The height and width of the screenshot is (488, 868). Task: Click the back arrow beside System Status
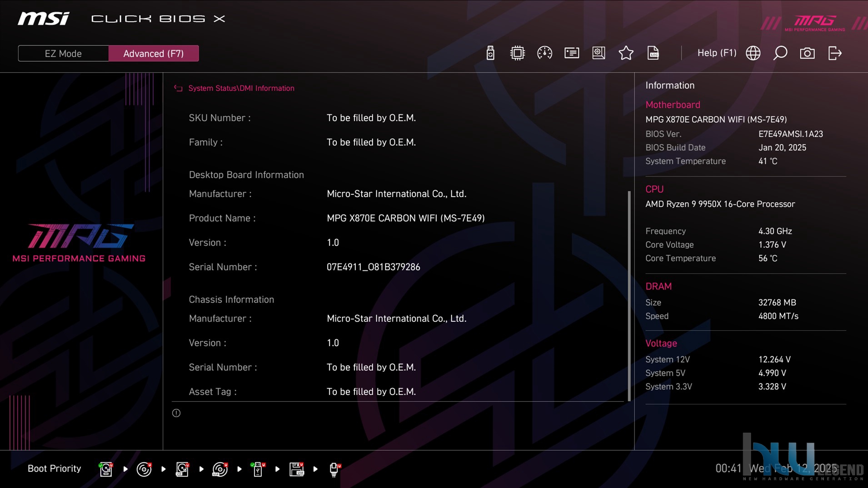[x=178, y=88]
